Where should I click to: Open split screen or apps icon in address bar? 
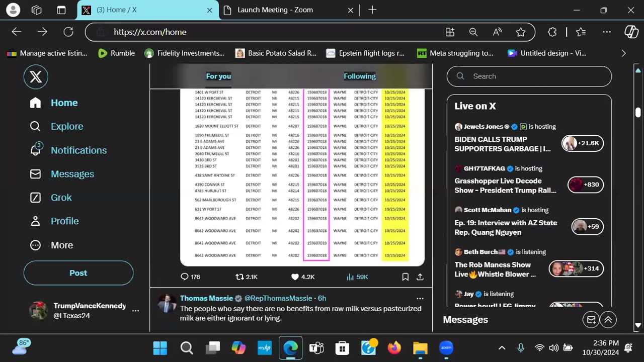click(x=450, y=32)
